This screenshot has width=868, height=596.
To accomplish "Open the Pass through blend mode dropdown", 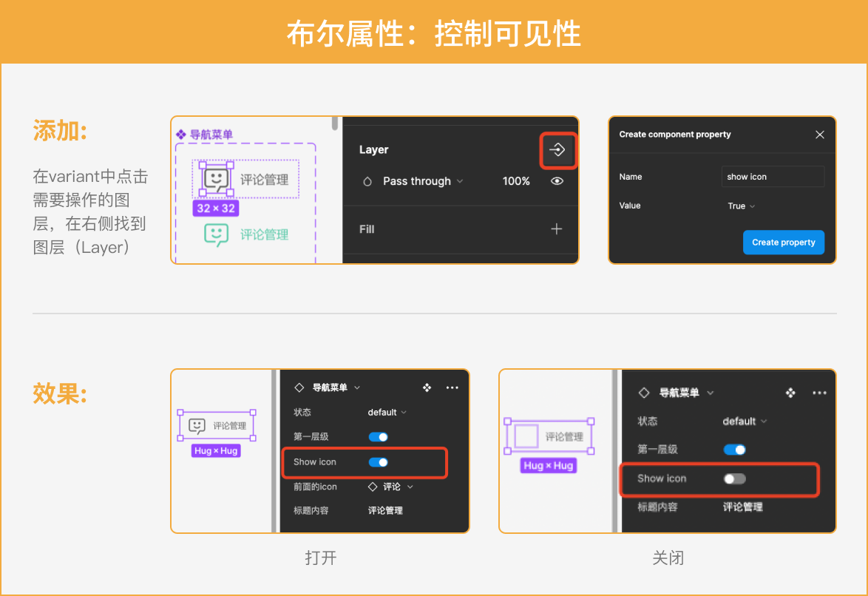I will [423, 181].
